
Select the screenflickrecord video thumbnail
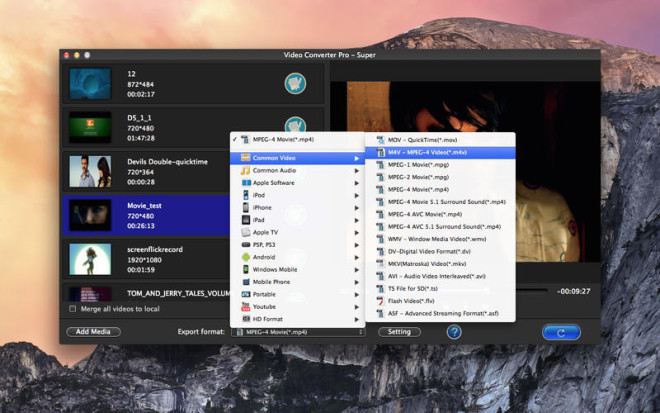click(x=90, y=259)
